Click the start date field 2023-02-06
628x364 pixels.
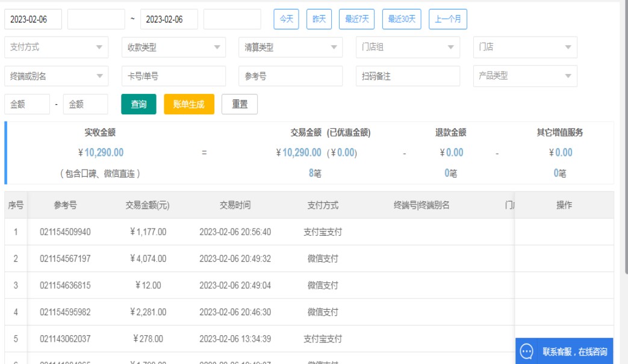(x=33, y=19)
